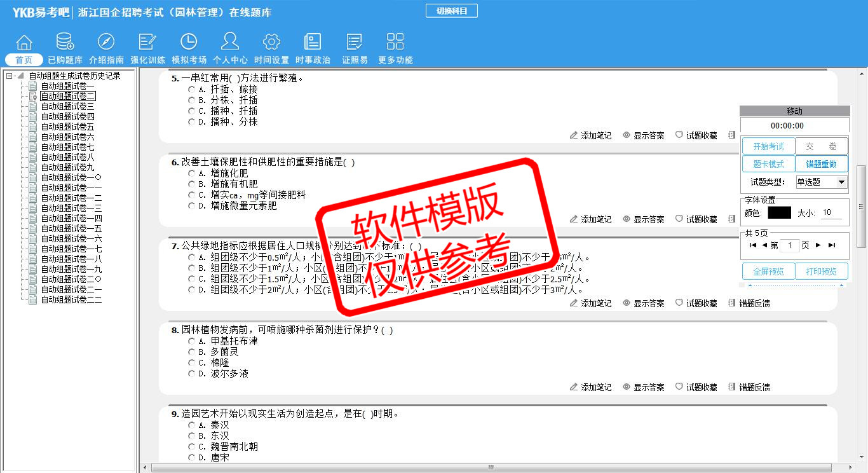868x473 pixels.
Task: Select option C 魏晋南北朝 for question 9
Action: click(191, 447)
